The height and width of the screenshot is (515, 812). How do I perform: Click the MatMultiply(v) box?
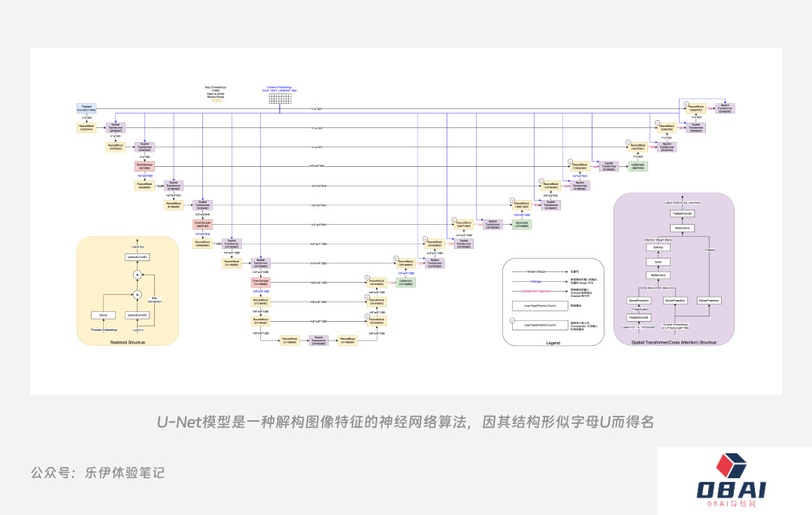pos(681,227)
